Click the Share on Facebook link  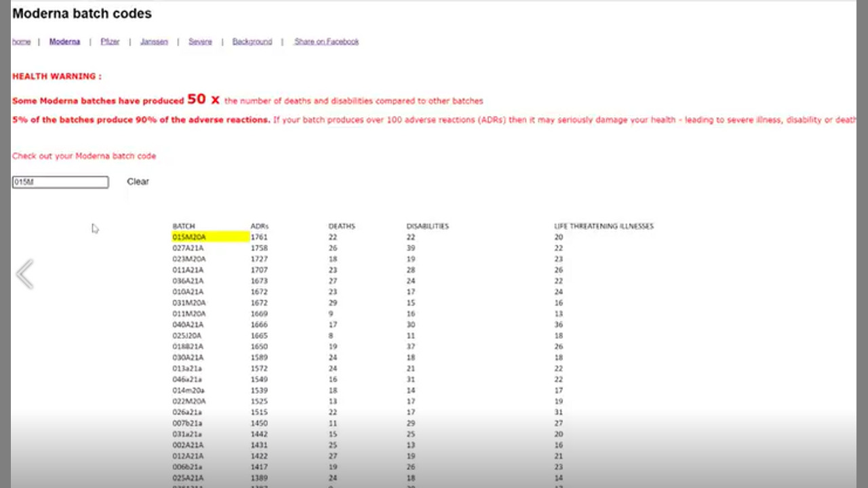point(326,41)
